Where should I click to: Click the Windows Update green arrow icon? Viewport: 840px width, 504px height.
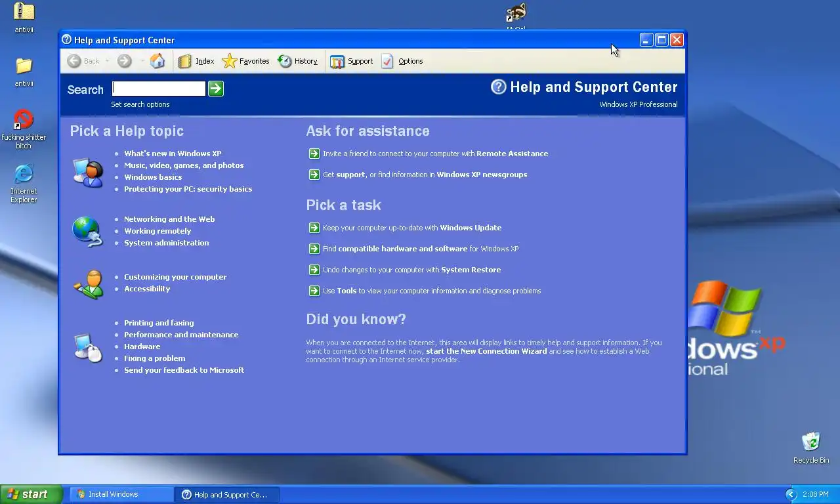pos(314,228)
